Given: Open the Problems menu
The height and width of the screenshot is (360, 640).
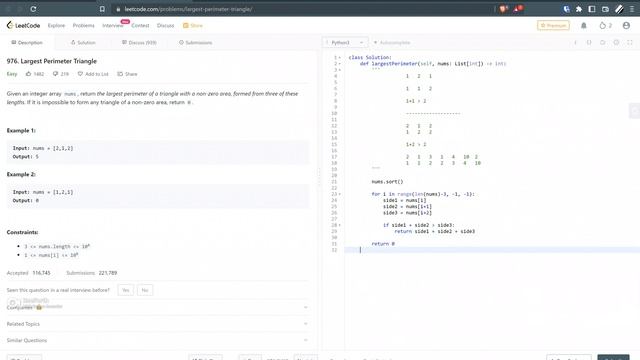Looking at the screenshot, I should [x=84, y=25].
